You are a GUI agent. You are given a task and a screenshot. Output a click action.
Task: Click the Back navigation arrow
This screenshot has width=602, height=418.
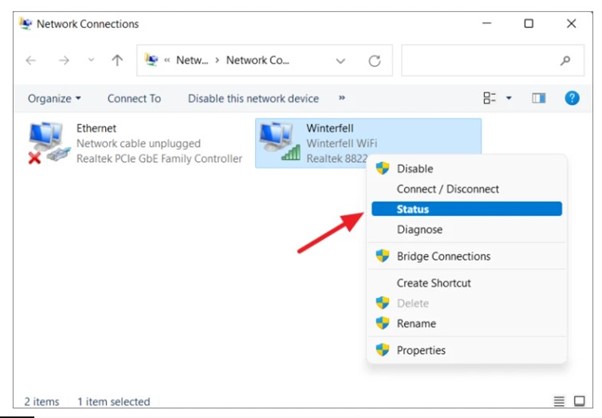click(x=31, y=60)
